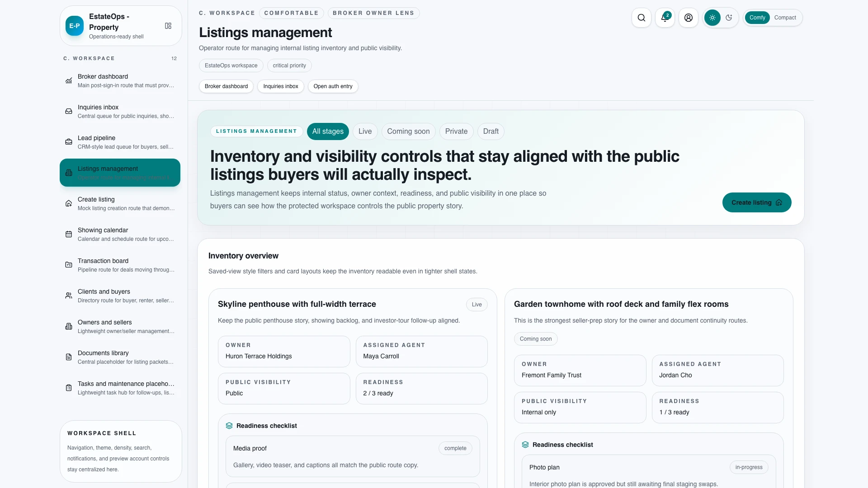Viewport: 868px width, 488px height.
Task: Click the EstateOps workspace tag
Action: tap(231, 66)
